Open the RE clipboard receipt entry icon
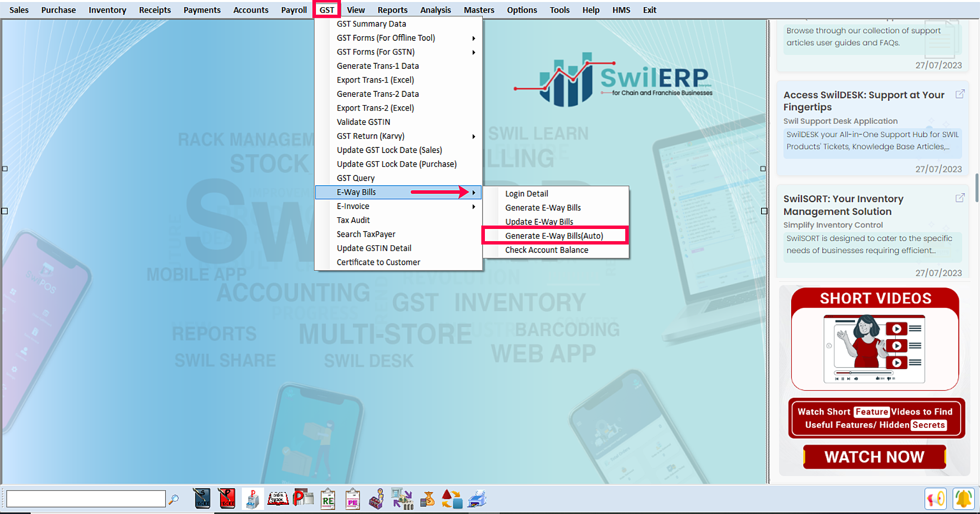This screenshot has width=980, height=514. [x=328, y=499]
